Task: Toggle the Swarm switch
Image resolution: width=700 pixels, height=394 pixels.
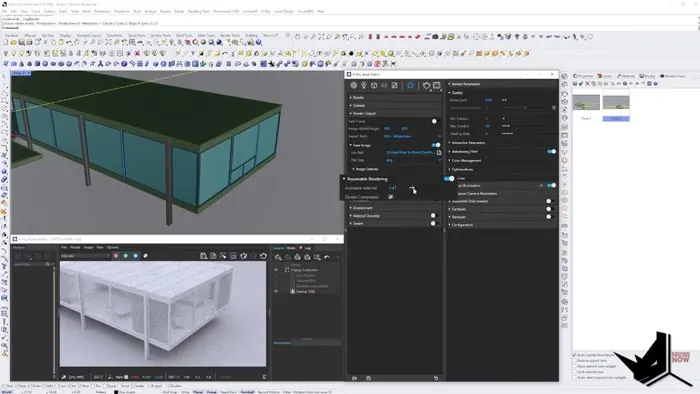Action: (434, 224)
